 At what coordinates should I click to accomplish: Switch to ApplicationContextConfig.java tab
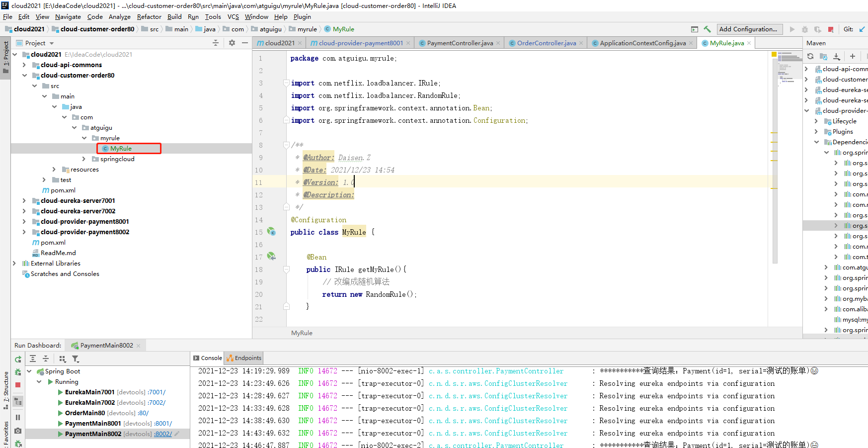coord(642,43)
